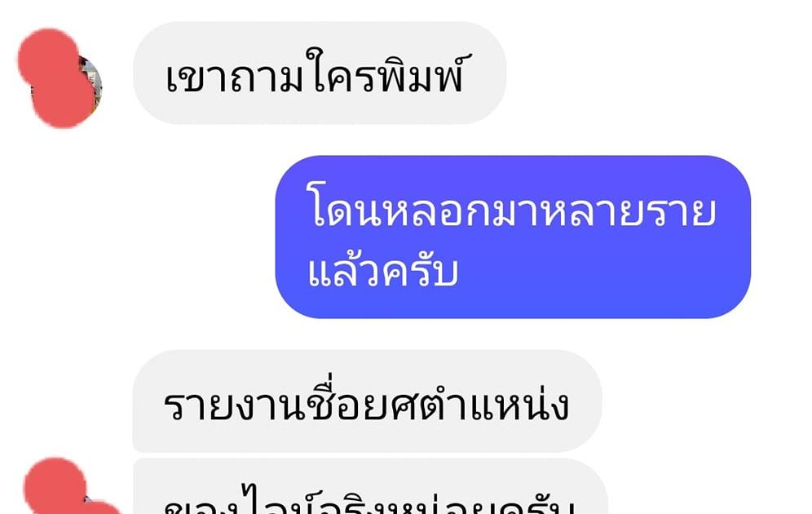Tap the bottom sender's red-covered avatar
The image size is (812, 514).
[68, 487]
